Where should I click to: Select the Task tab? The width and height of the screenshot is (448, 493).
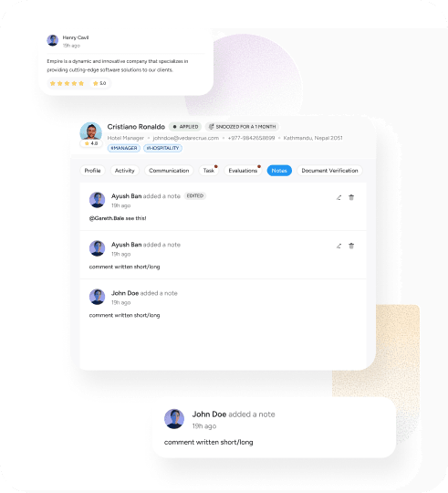point(209,171)
